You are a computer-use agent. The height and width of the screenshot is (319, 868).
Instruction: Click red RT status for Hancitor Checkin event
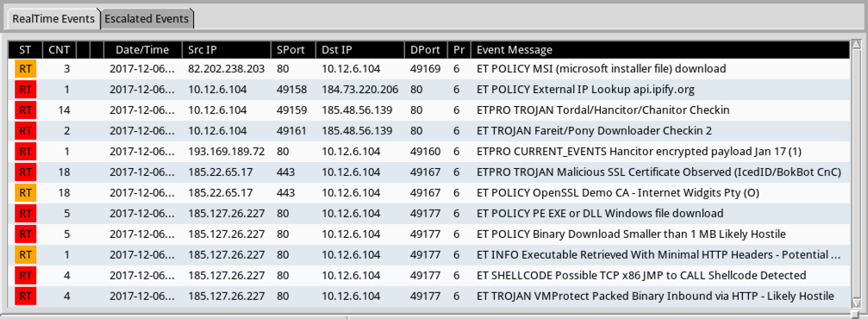26,110
